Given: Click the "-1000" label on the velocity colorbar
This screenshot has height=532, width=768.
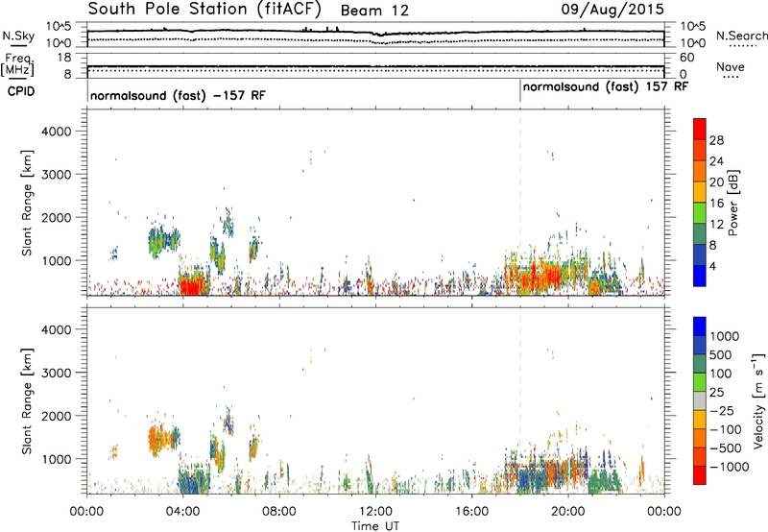Looking at the screenshot, I should (x=729, y=467).
